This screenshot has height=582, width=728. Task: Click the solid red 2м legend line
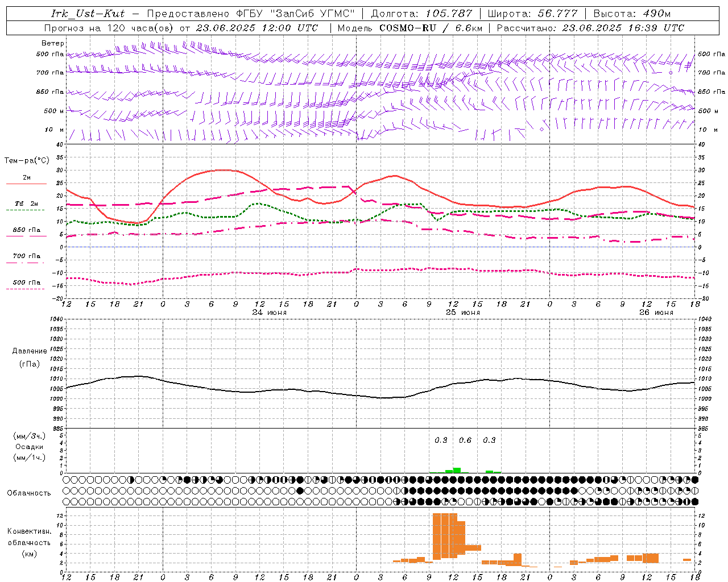[x=26, y=184]
